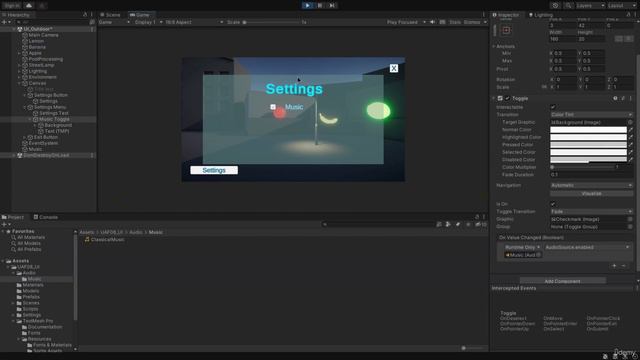Viewport: 640px width, 360px height.
Task: Click the global search magnifier icon
Action: tap(568, 5)
